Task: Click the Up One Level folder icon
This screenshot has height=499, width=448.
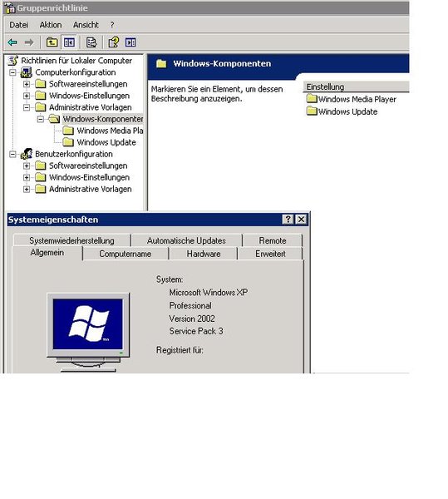Action: (52, 42)
